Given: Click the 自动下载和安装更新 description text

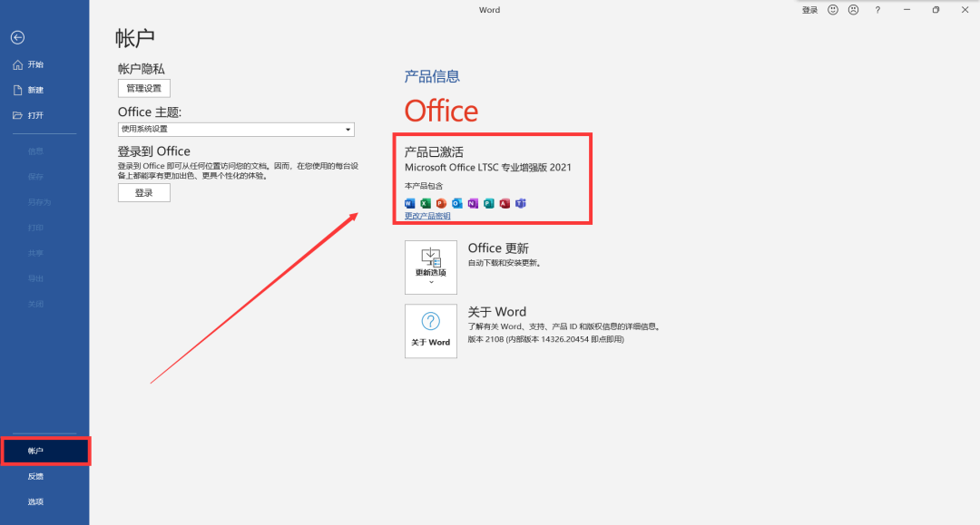Looking at the screenshot, I should [x=505, y=263].
